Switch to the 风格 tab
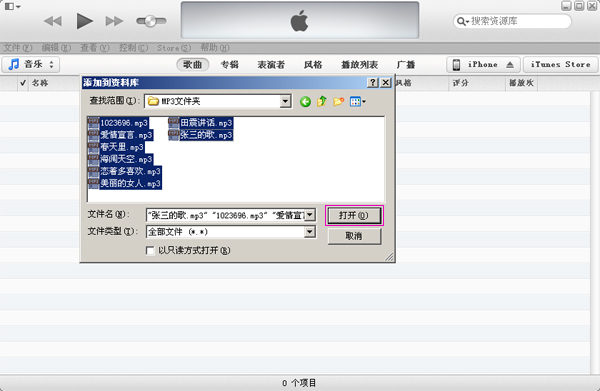600x391 pixels. [x=313, y=65]
